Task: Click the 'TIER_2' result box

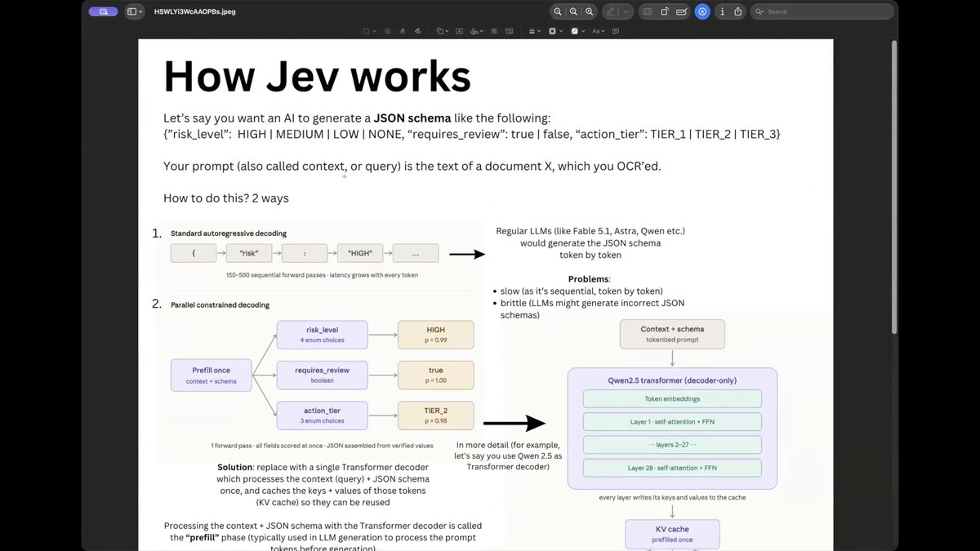Action: (435, 415)
